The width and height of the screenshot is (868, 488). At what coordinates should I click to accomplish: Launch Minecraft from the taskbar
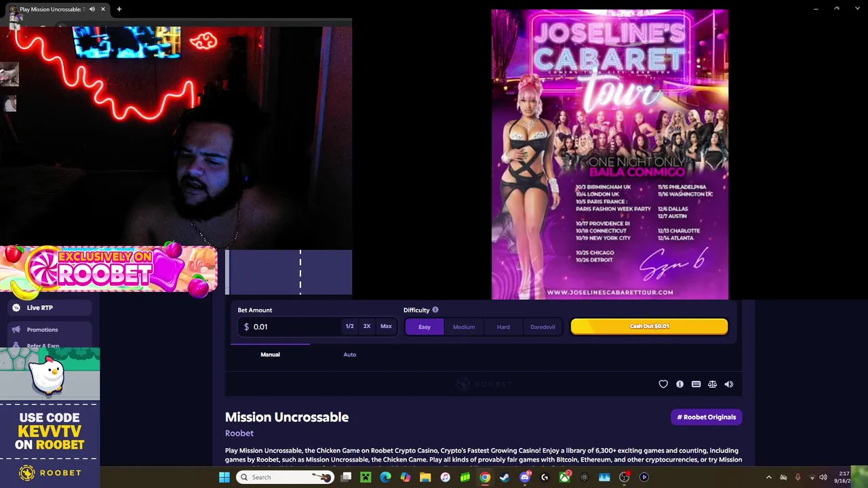click(x=366, y=477)
